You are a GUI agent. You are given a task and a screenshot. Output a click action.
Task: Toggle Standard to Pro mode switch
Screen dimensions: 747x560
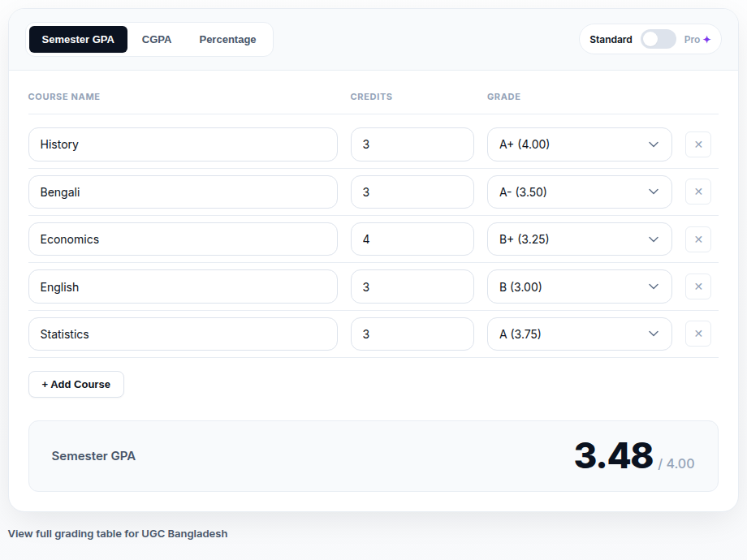point(658,39)
